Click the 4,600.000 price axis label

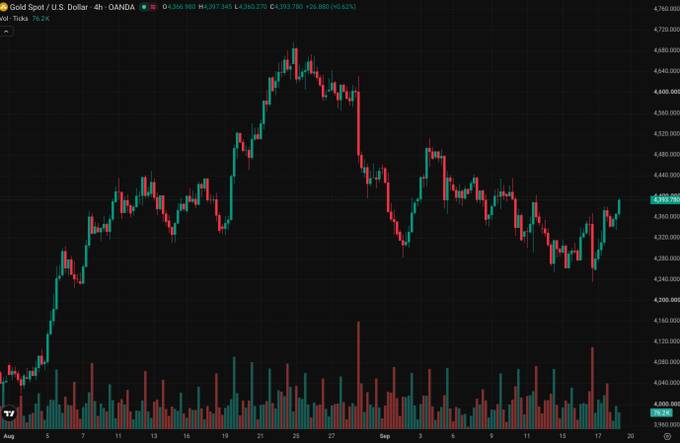click(x=666, y=92)
